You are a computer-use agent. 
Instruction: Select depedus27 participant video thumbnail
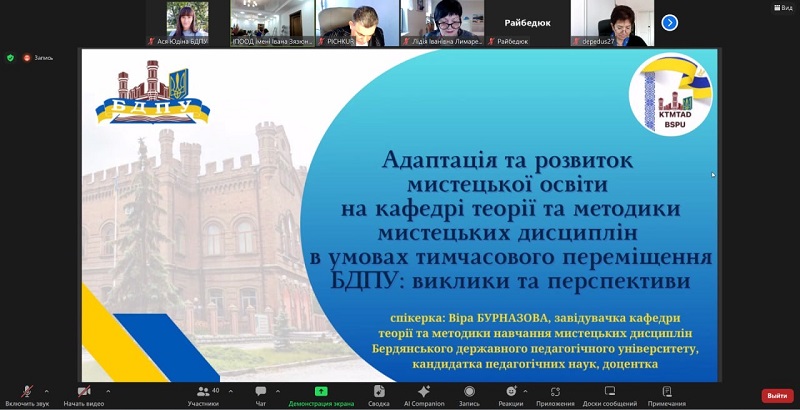[x=612, y=23]
